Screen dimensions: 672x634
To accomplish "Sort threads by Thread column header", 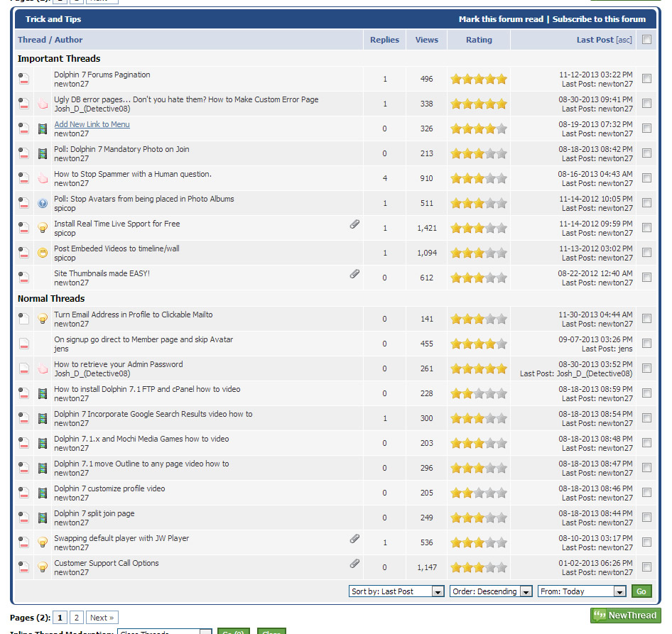I will pyautogui.click(x=32, y=40).
